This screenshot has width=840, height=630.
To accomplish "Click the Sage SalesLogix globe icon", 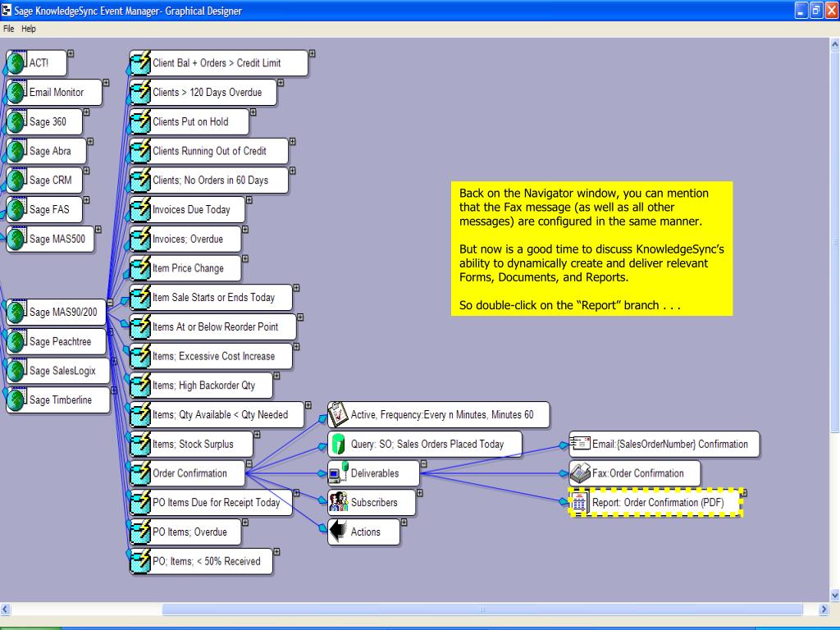I will (16, 370).
